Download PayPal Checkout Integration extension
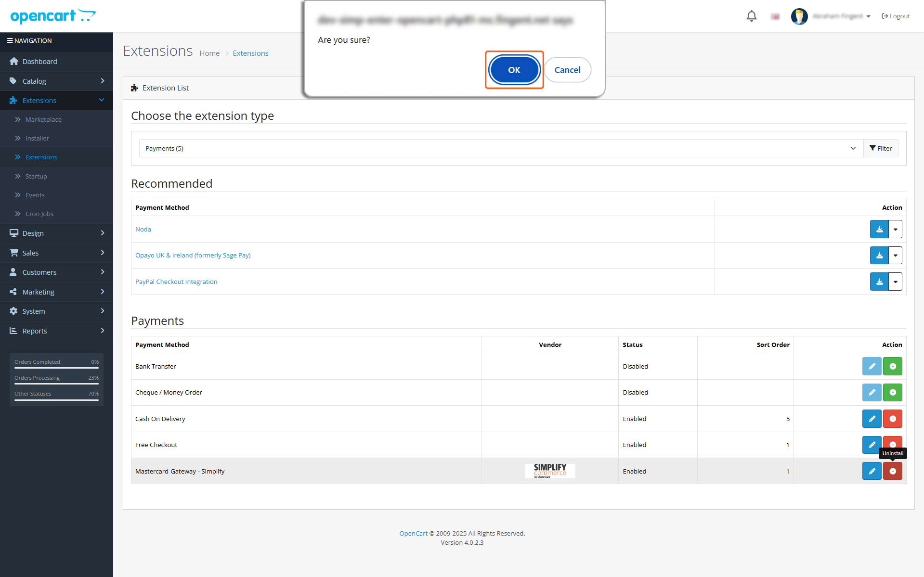924x577 pixels. (879, 282)
